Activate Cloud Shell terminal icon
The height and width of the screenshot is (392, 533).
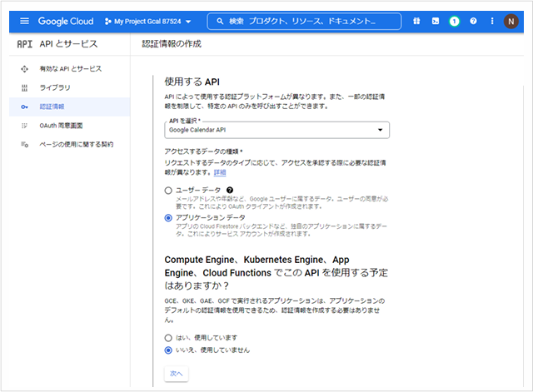tap(436, 21)
